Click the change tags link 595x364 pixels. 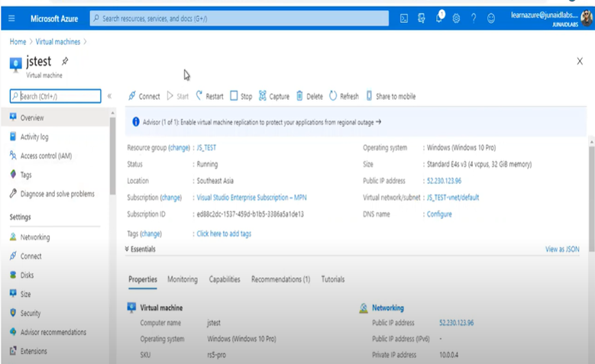point(150,234)
